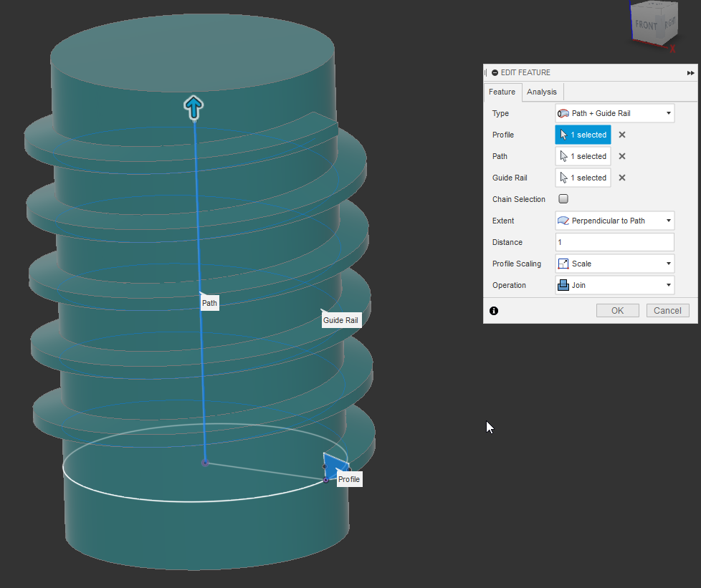The height and width of the screenshot is (588, 701).
Task: Click the path start point at circle center
Action: [205, 463]
